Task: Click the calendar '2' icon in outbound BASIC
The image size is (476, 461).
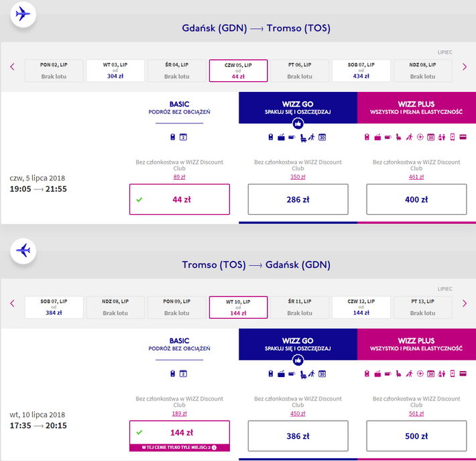Action: coord(183,137)
